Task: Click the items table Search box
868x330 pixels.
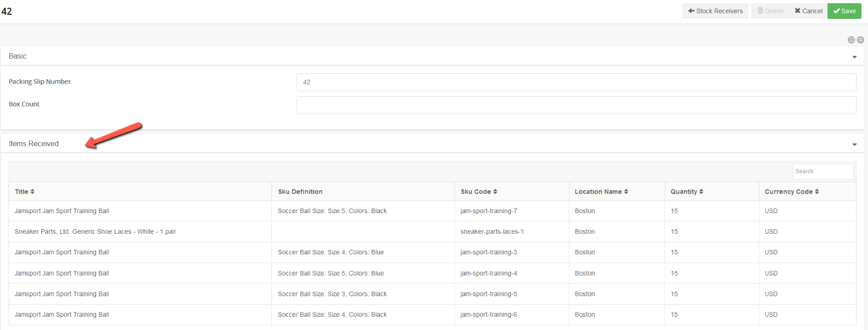Action: [x=823, y=171]
